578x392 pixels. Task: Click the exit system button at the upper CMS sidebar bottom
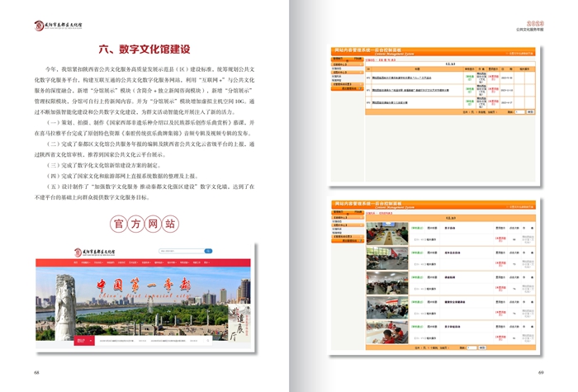click(348, 88)
